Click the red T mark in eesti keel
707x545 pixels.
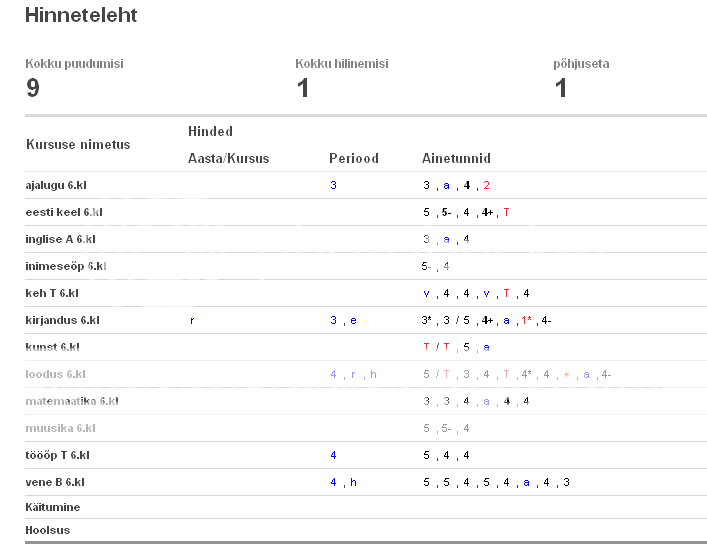click(x=506, y=212)
